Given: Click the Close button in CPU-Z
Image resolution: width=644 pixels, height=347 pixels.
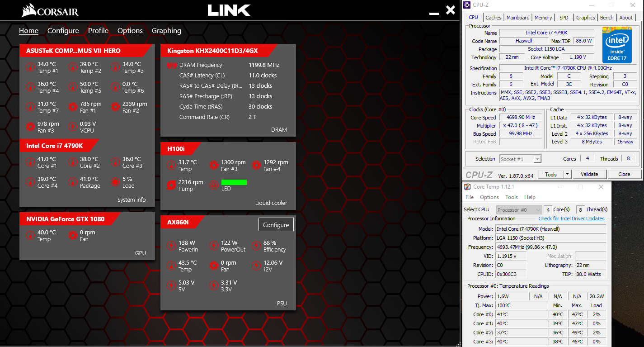Looking at the screenshot, I should click(x=624, y=174).
